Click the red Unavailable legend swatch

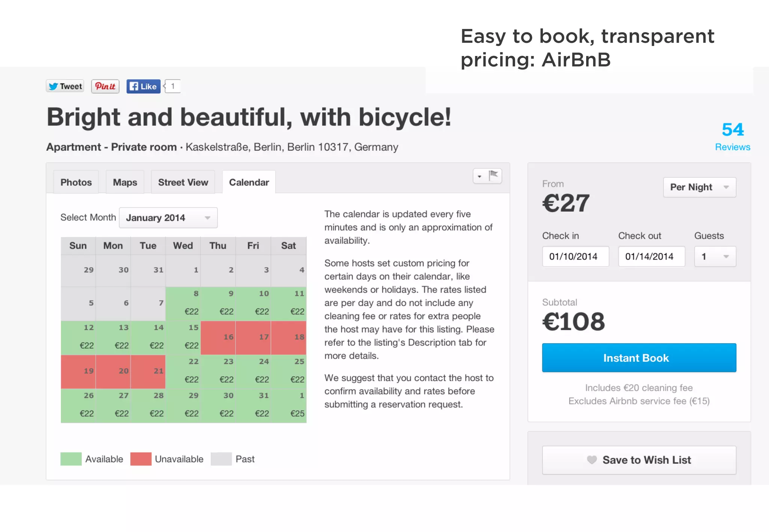[141, 459]
